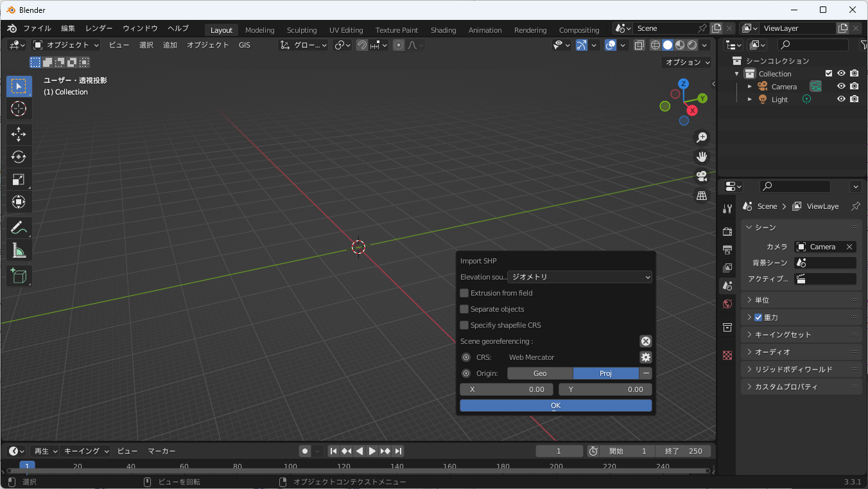The height and width of the screenshot is (489, 868).
Task: Select the Add Cube tool
Action: tap(19, 276)
